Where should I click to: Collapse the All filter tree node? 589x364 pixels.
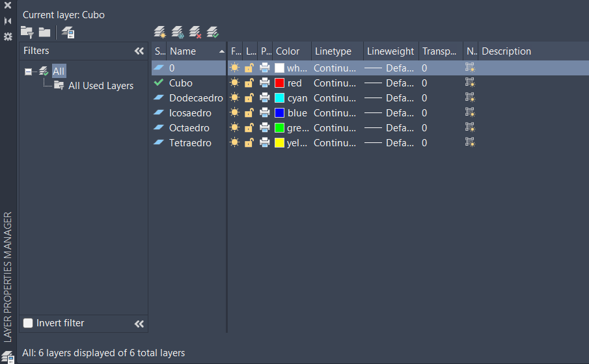coord(28,71)
